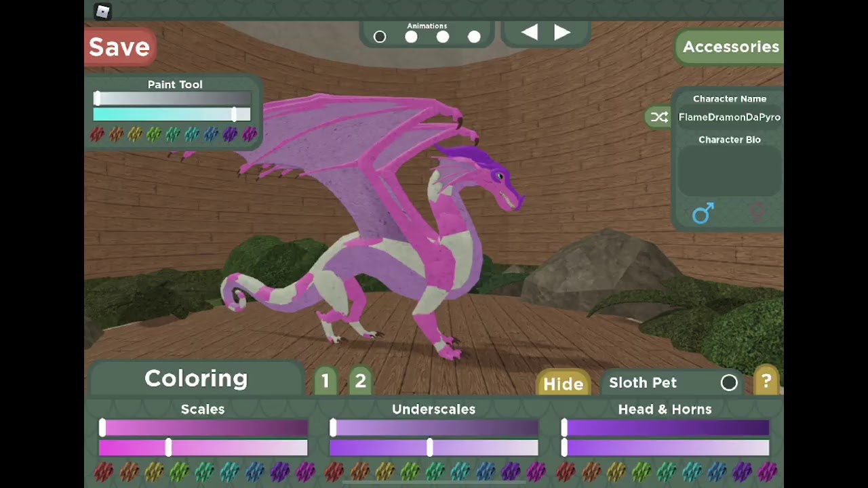Select the first Animations circle
This screenshot has height=488, width=868.
(x=380, y=37)
